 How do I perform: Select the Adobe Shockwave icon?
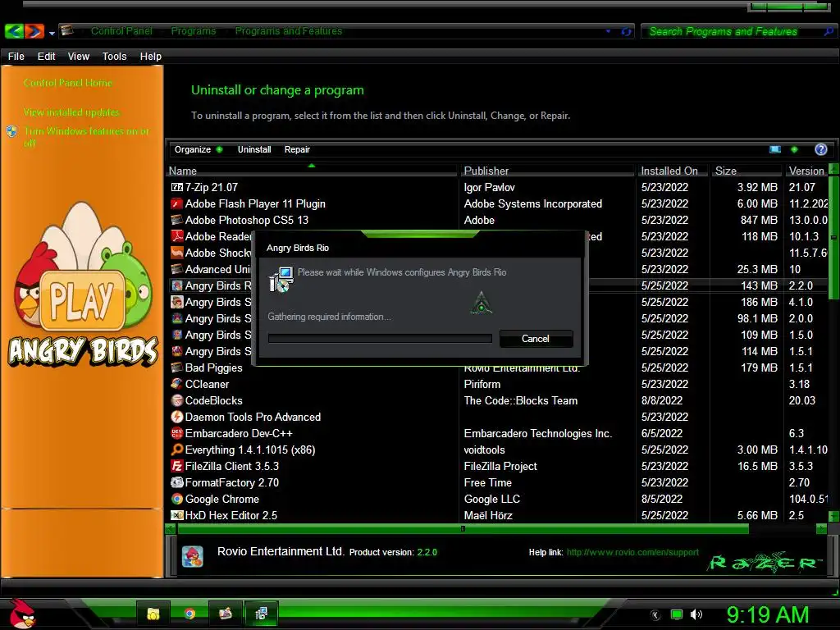click(177, 253)
